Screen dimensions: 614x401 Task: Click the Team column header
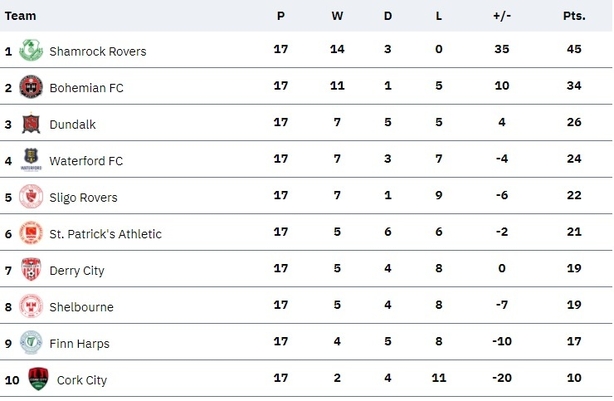pos(20,16)
